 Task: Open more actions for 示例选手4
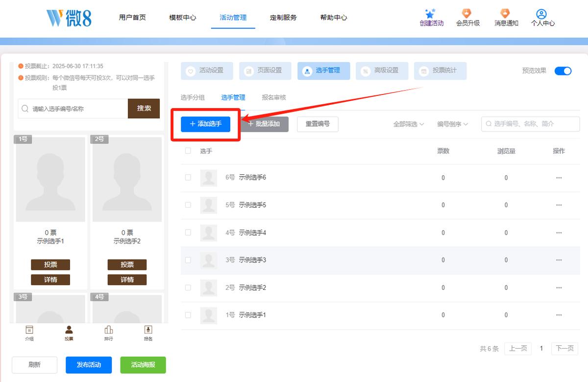click(x=559, y=233)
